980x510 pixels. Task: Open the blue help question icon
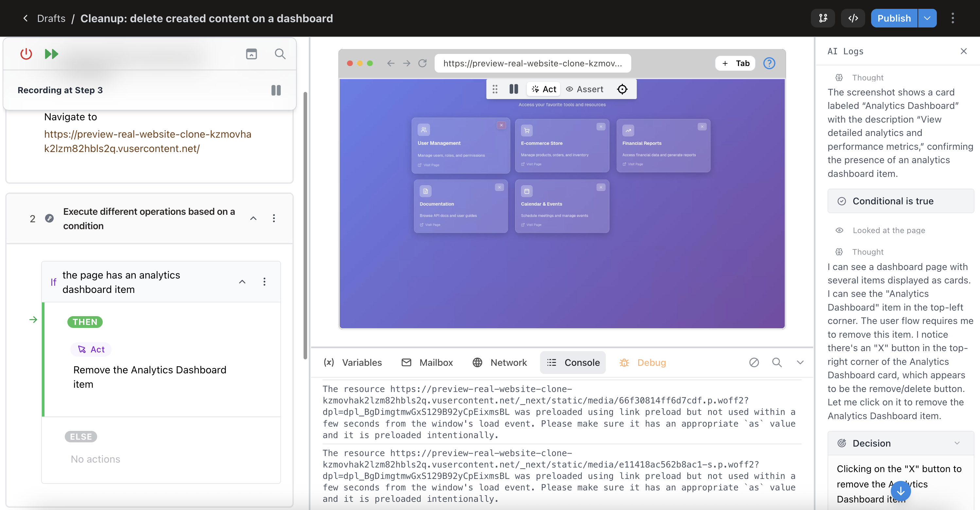click(769, 63)
